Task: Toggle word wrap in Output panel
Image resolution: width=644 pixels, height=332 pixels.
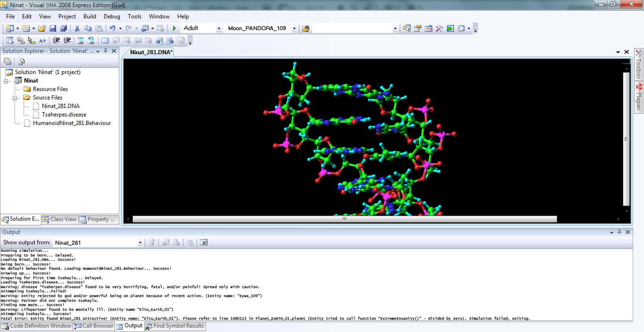Action: pyautogui.click(x=204, y=243)
